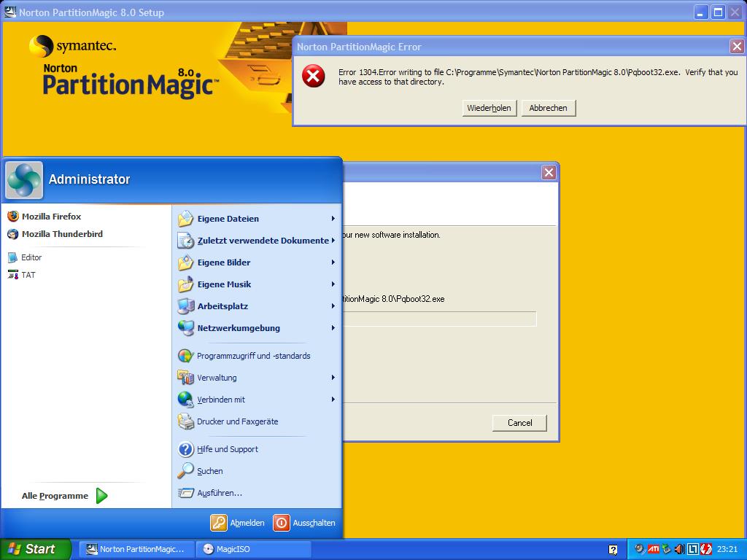The width and height of the screenshot is (747, 560).
Task: Click the red arrows tray icon
Action: tap(706, 549)
